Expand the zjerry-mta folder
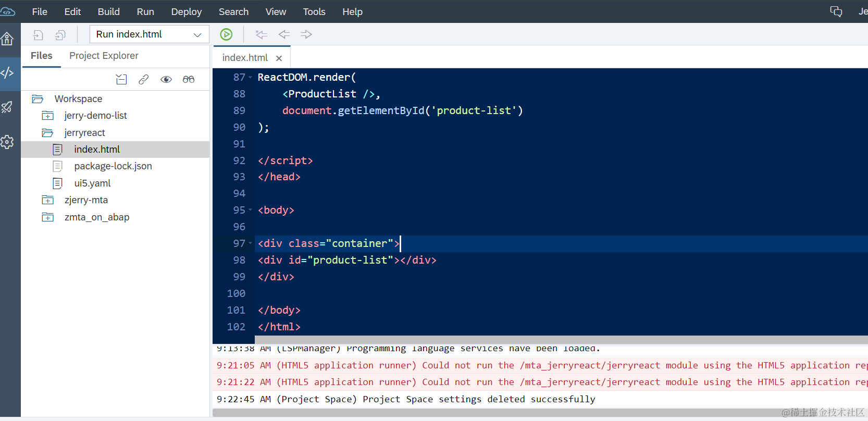The image size is (868, 421). tap(48, 200)
